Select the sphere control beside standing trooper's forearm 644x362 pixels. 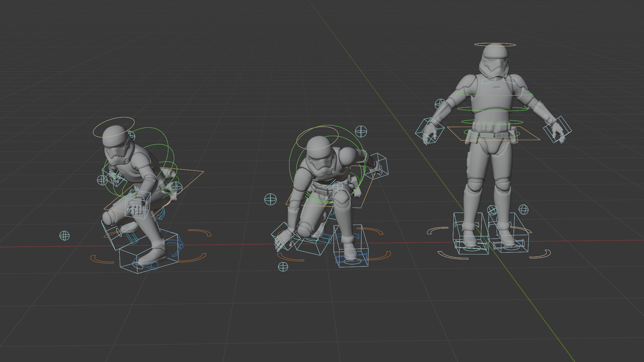click(440, 104)
